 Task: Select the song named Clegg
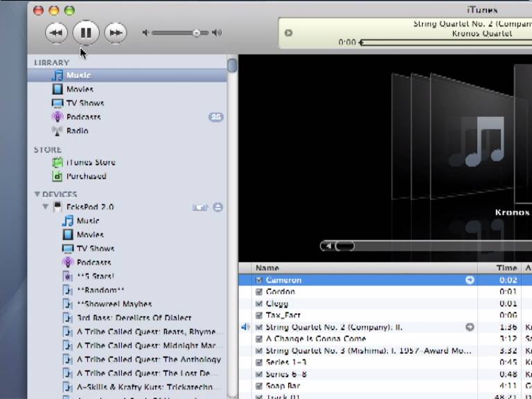tap(277, 303)
